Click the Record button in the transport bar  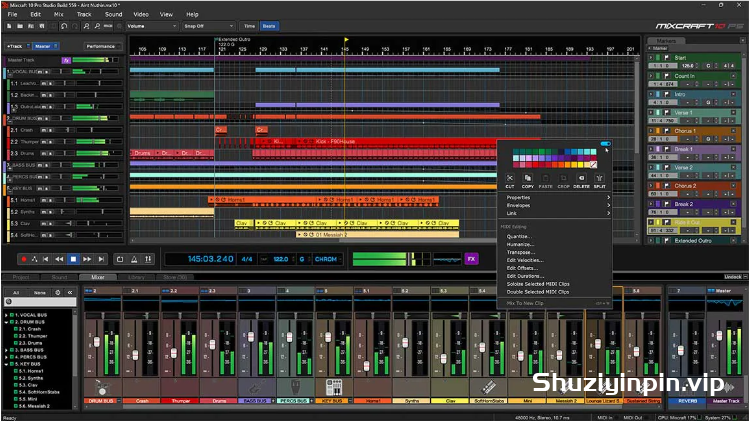tap(23, 259)
